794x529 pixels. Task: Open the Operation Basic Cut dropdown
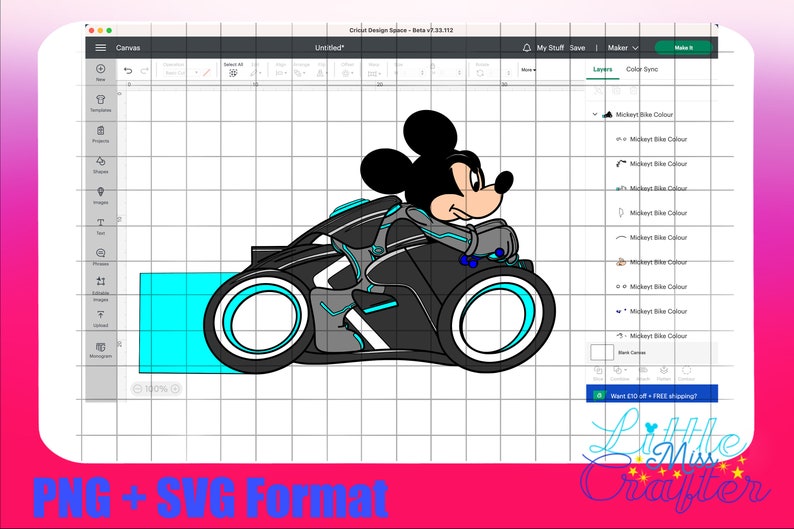(181, 73)
